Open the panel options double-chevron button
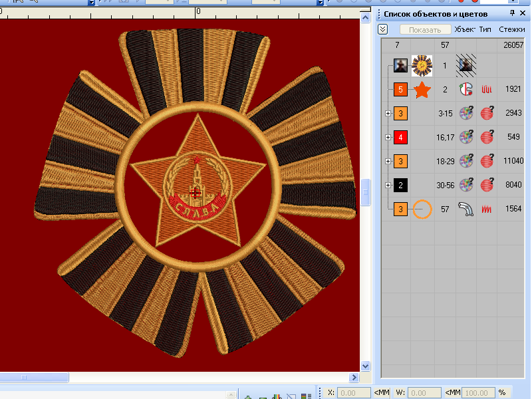Viewport: 532px width, 399px height. tap(383, 29)
